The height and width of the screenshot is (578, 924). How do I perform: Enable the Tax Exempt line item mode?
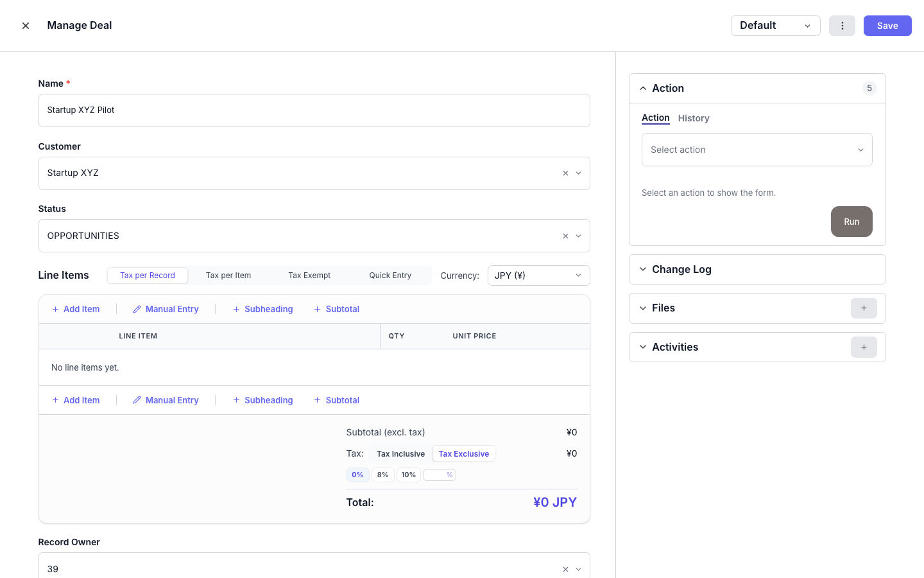click(x=309, y=275)
